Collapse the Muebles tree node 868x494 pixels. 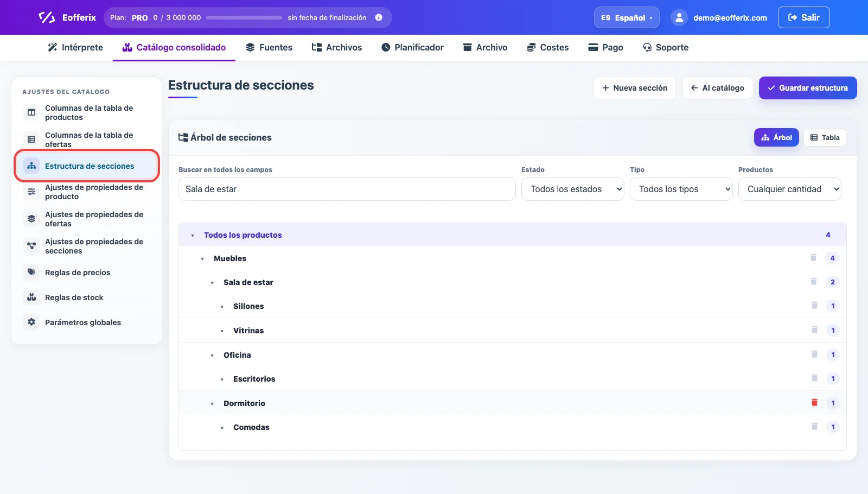(x=202, y=259)
